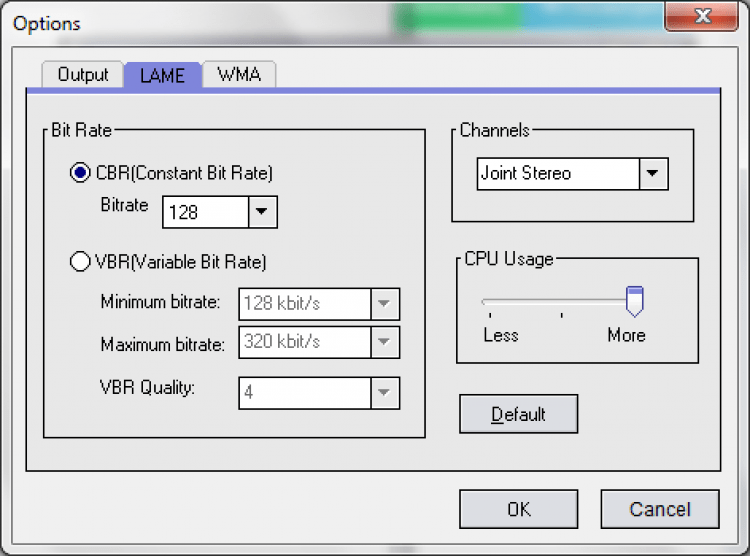Open the WMA tab
Viewport: 750px width, 556px height.
click(239, 75)
